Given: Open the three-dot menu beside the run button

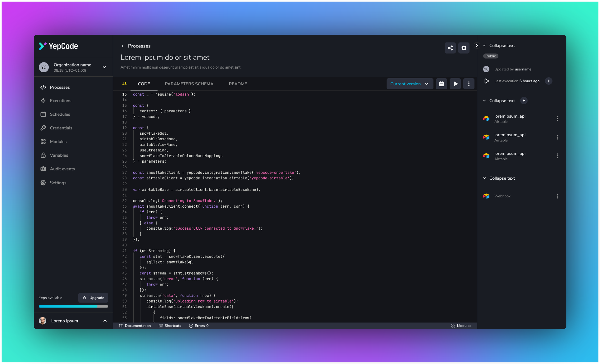Looking at the screenshot, I should click(469, 83).
